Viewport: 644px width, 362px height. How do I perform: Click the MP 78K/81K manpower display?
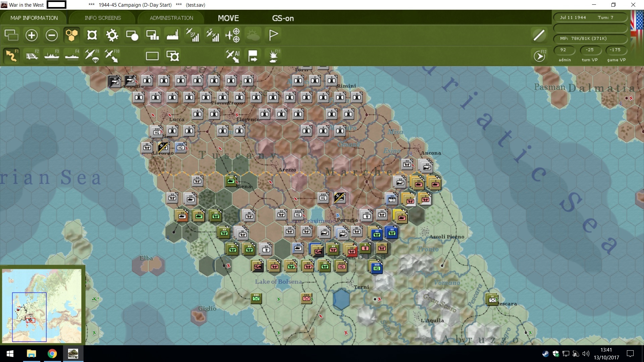click(590, 38)
